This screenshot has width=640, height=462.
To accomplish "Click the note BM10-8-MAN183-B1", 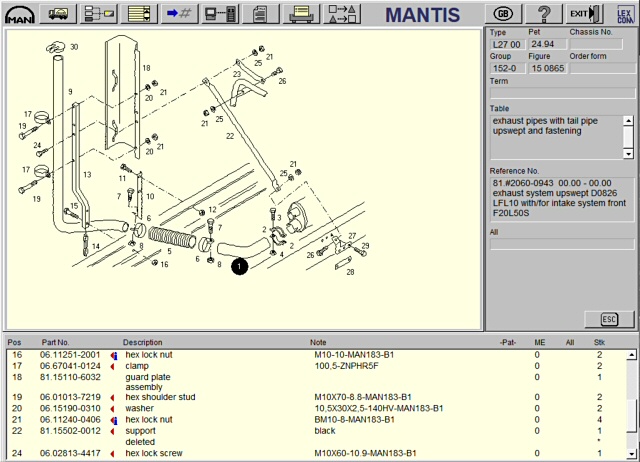I will coord(354,419).
